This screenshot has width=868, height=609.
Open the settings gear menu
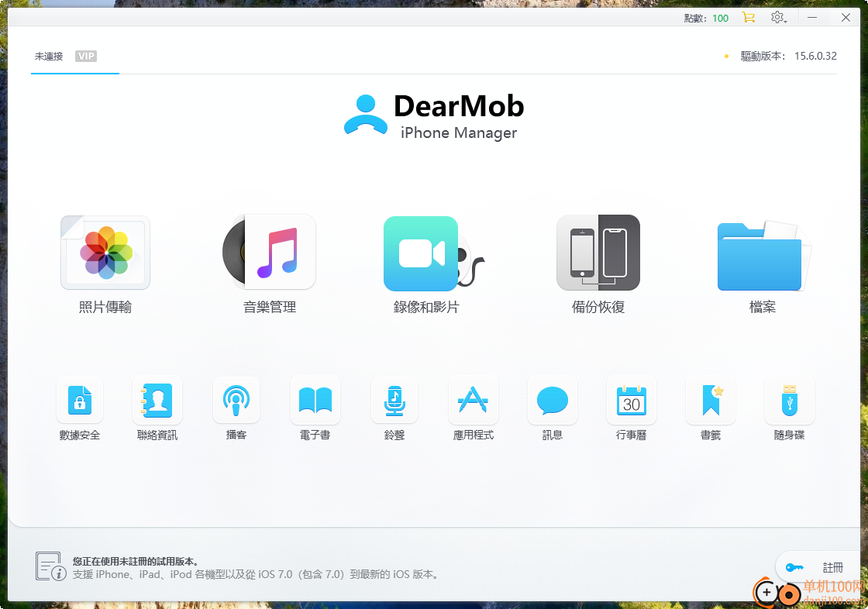pos(778,18)
